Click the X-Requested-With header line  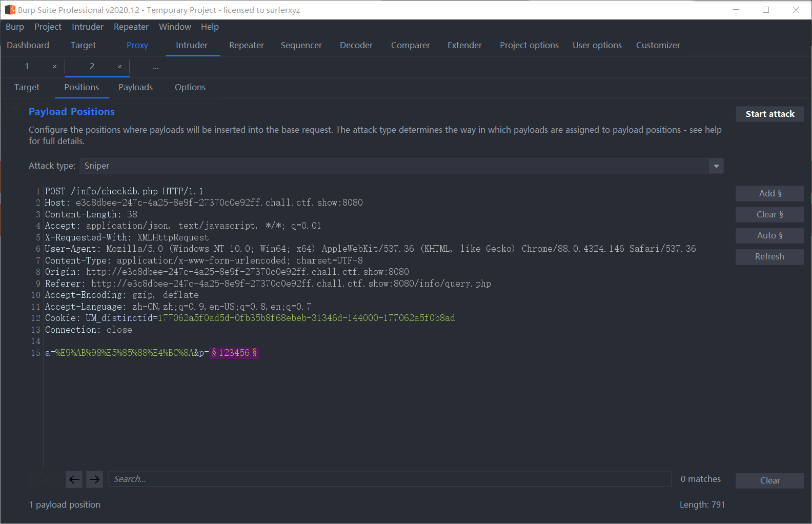(x=127, y=237)
